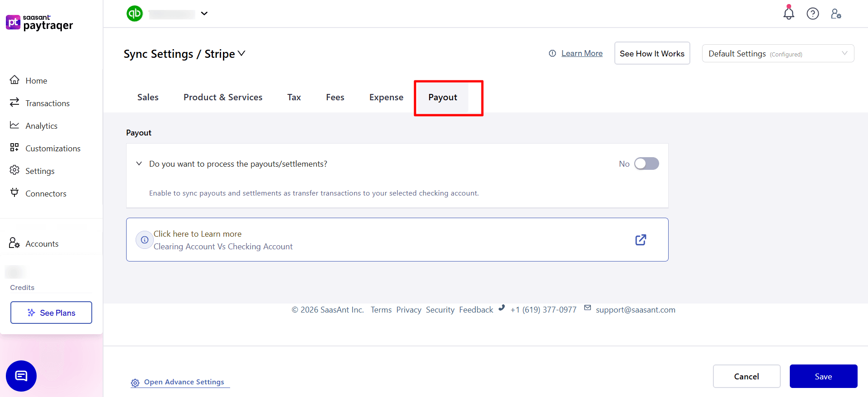Open the Security footer link

coord(440,310)
